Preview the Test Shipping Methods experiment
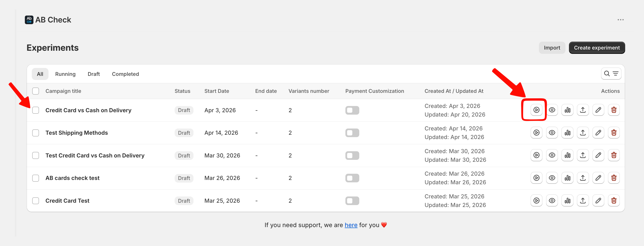 coord(552,133)
